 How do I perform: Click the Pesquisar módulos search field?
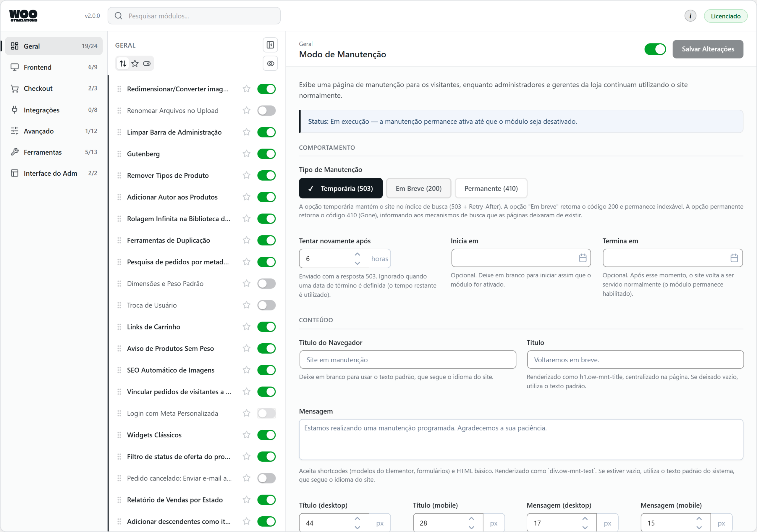click(194, 16)
